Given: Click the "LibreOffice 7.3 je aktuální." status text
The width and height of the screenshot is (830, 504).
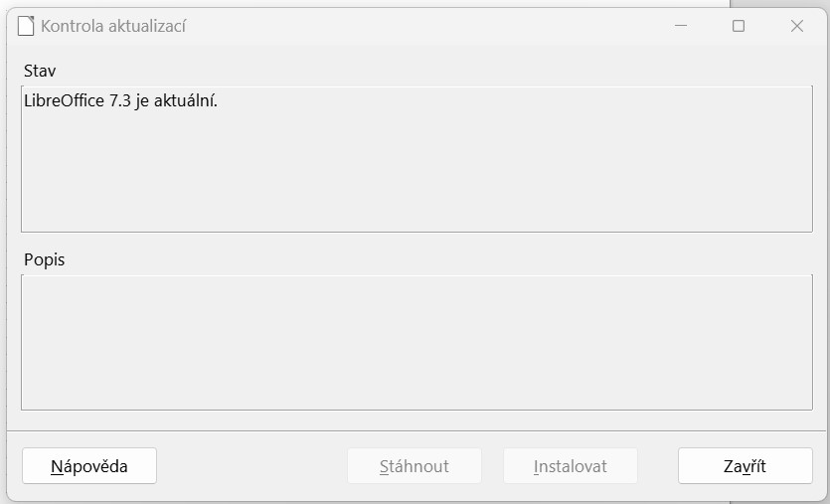Looking at the screenshot, I should (x=120, y=100).
